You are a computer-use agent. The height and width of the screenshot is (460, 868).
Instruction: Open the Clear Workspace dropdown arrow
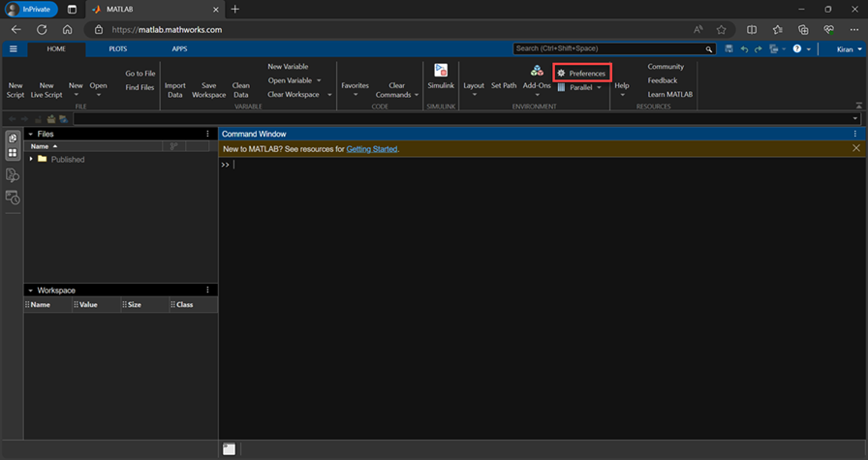[329, 95]
